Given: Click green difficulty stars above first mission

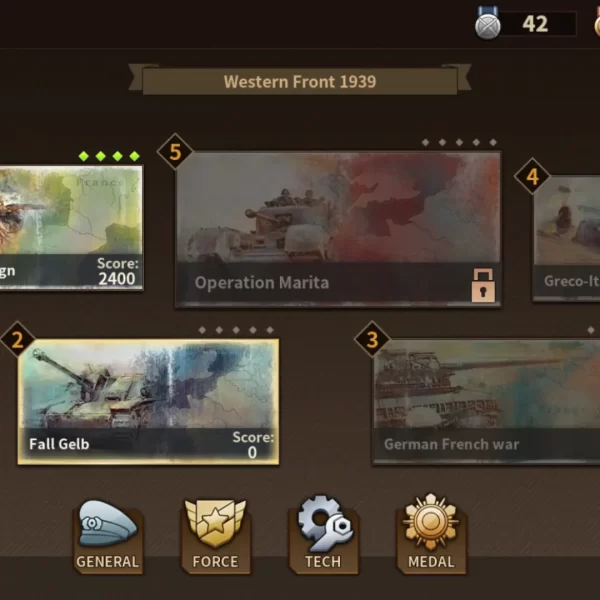Looking at the screenshot, I should coord(109,156).
